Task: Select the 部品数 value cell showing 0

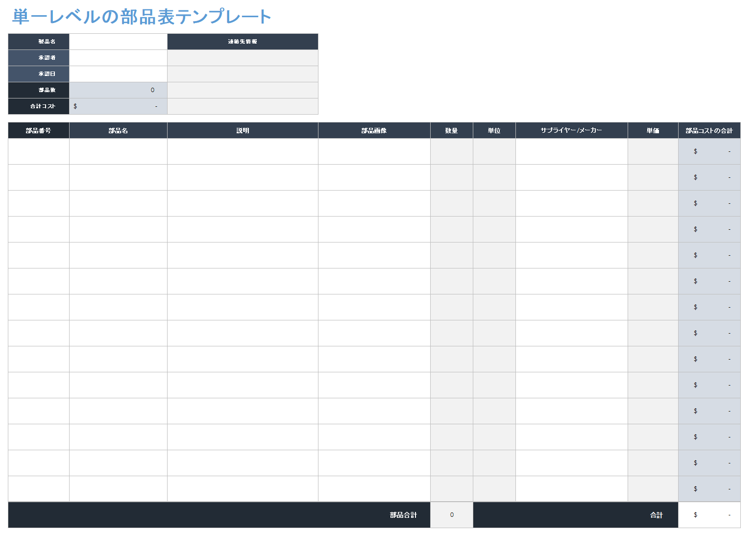Action: tap(118, 90)
